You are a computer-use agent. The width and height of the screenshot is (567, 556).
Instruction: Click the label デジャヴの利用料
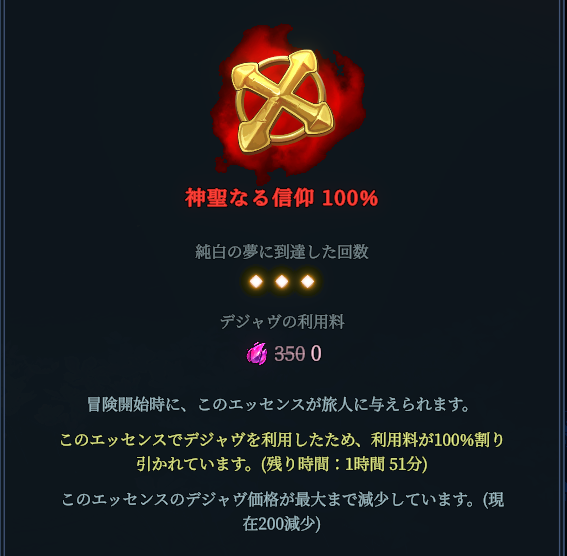pos(282,322)
